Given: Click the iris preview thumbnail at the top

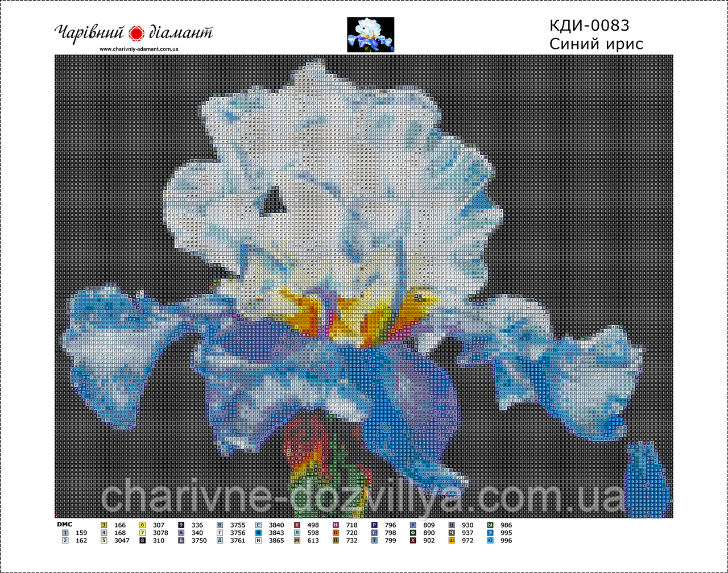Looking at the screenshot, I should click(370, 35).
